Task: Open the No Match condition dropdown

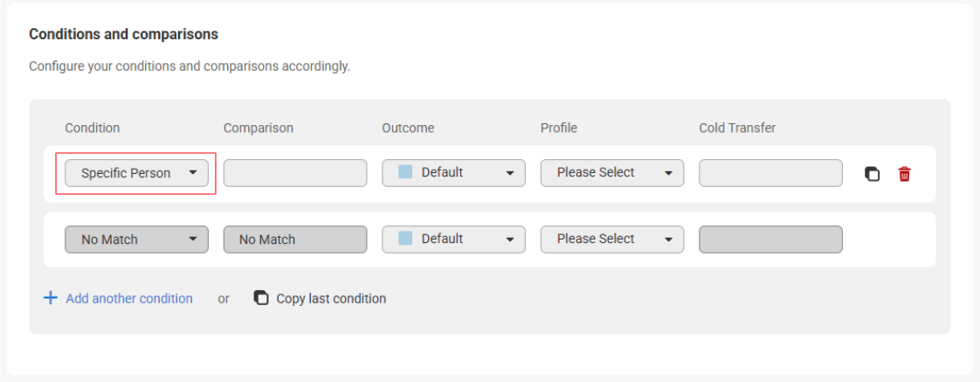Action: pyautogui.click(x=136, y=240)
